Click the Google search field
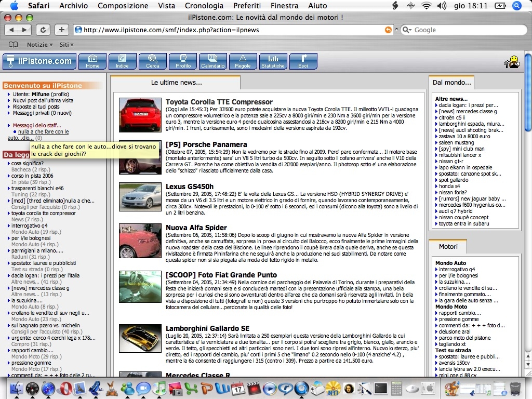The image size is (532, 399). pyautogui.click(x=464, y=30)
